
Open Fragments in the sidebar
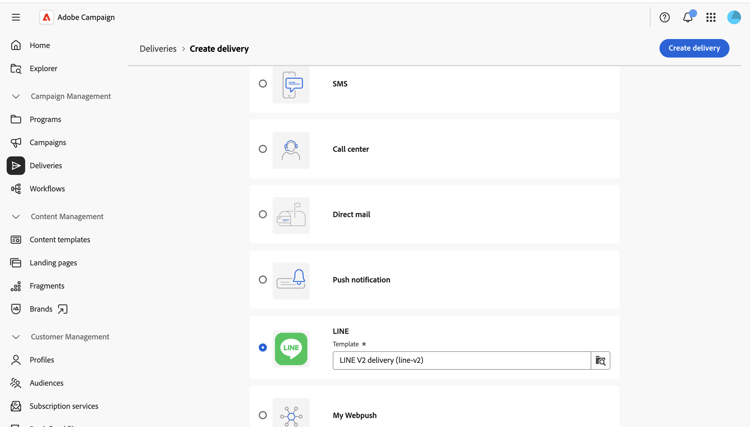tap(47, 286)
